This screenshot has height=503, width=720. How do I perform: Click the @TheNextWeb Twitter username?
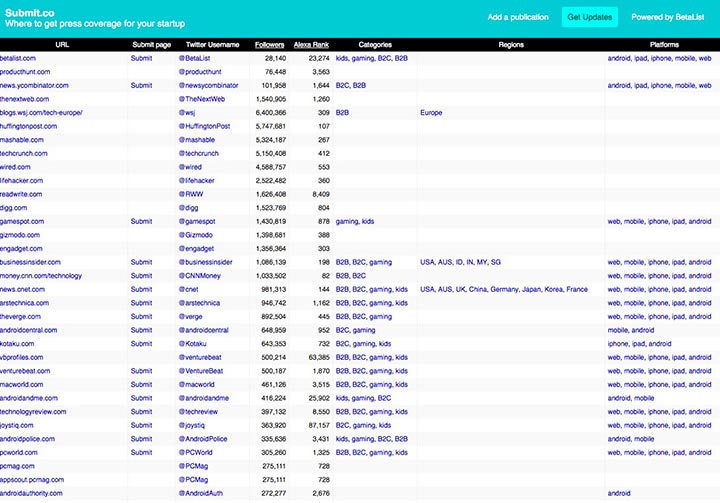205,99
